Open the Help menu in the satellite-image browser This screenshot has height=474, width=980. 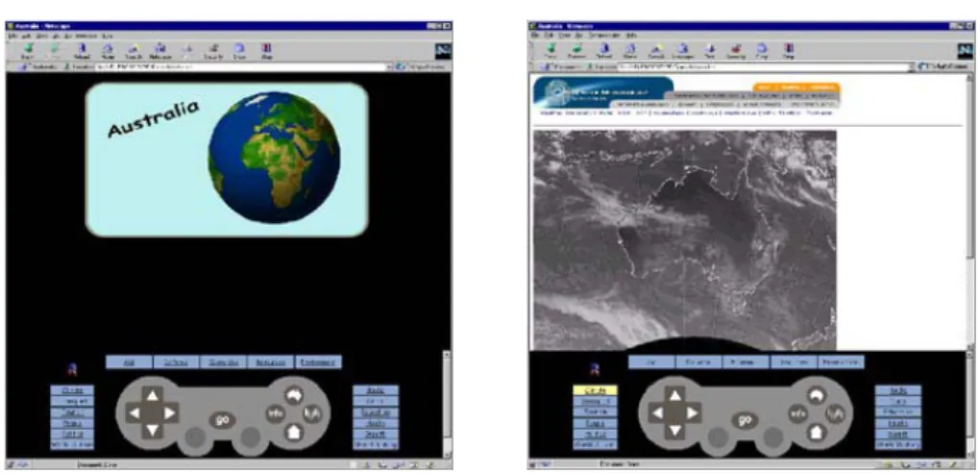pyautogui.click(x=631, y=36)
